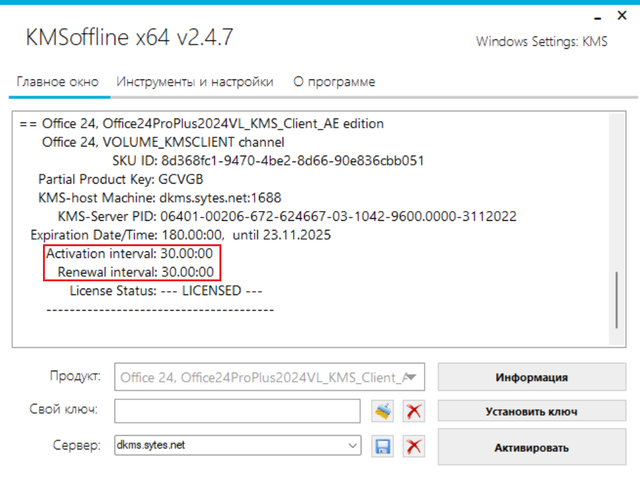This screenshot has height=480, width=640.
Task: Click the KMS-host Machine: dkms.sytes.net:1688 line
Action: click(x=160, y=198)
